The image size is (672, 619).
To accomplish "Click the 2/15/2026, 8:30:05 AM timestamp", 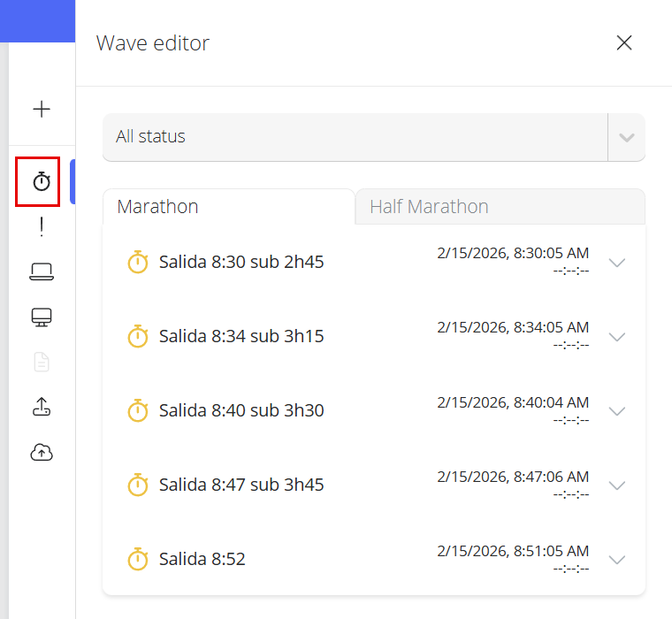I will point(513,253).
